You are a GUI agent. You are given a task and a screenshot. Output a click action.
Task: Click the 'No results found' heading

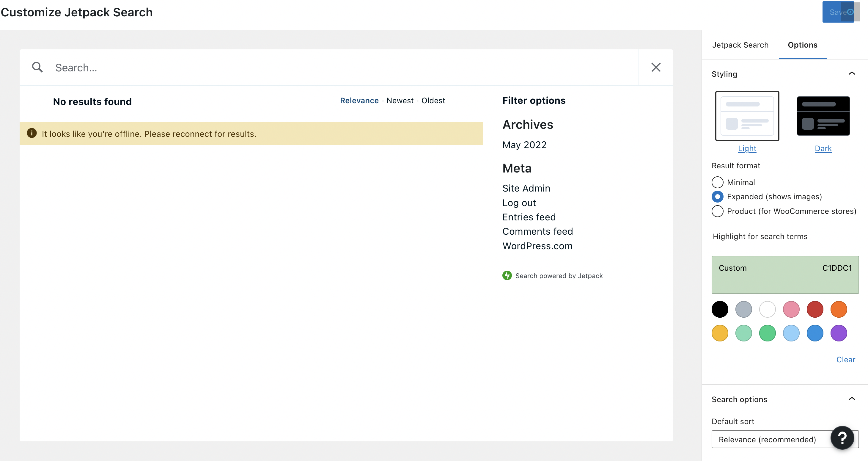click(x=92, y=101)
